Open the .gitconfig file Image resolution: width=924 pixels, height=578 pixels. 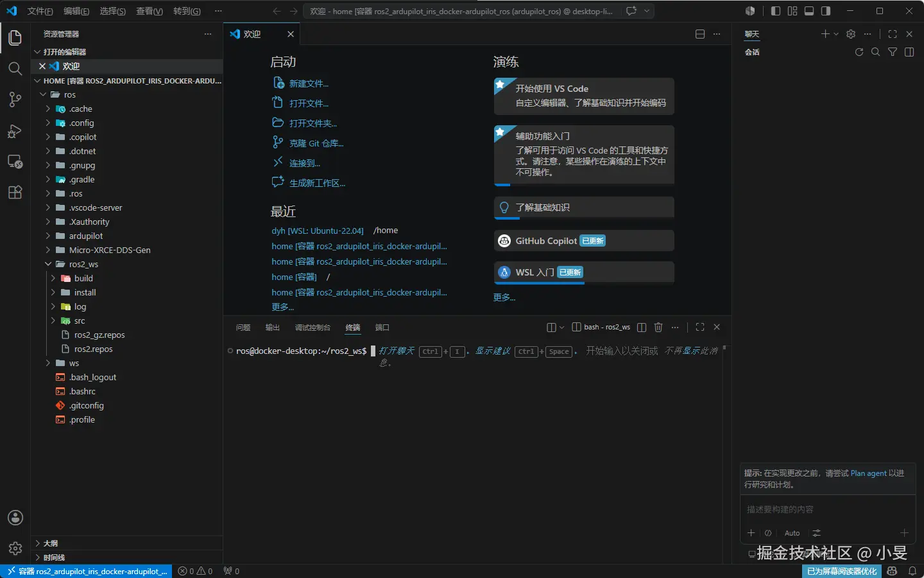87,406
